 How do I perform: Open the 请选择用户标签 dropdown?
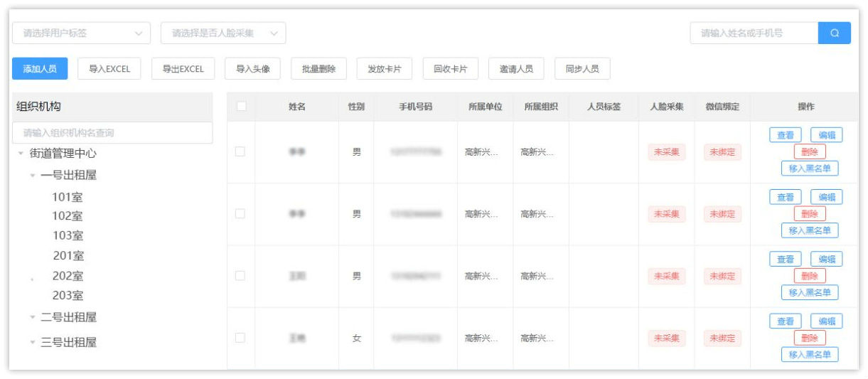coord(81,33)
